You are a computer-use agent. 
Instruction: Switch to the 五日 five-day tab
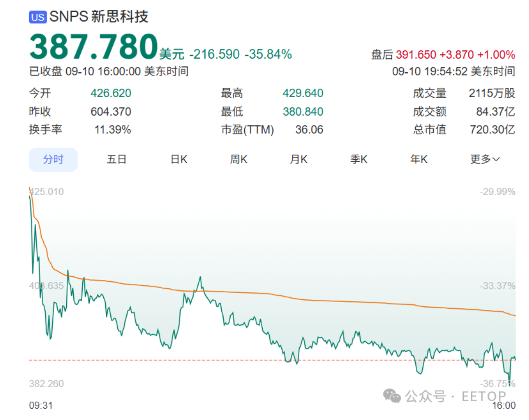[x=117, y=160]
